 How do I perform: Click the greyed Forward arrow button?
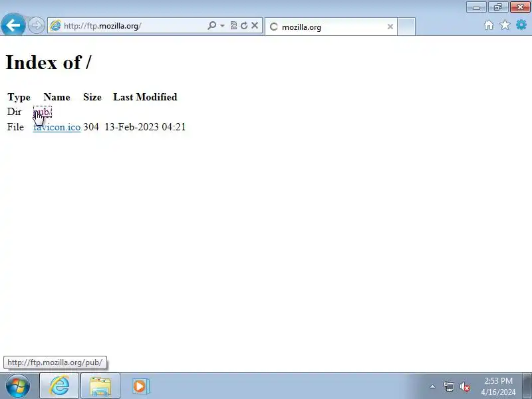pos(36,25)
